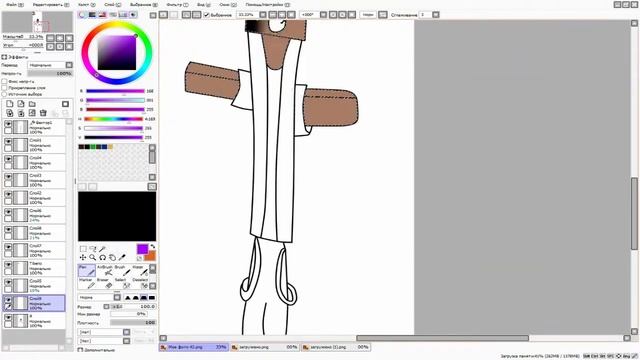Hide layer Слой1 using its eye
The height and width of the screenshot is (360, 640).
pos(8,141)
